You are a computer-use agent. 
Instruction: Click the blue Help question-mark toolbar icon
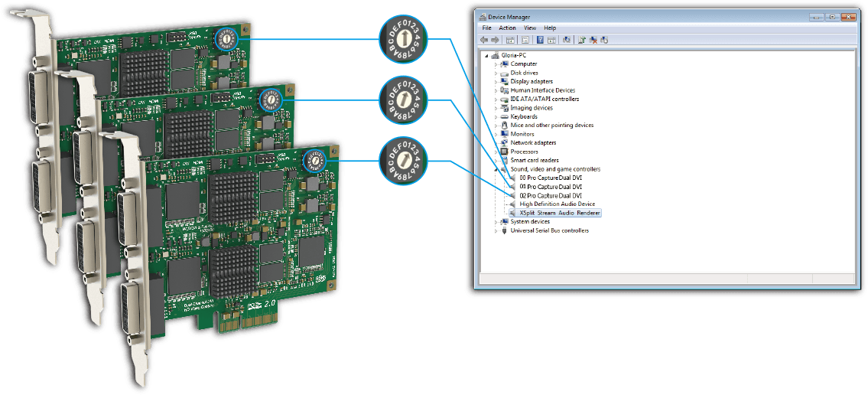[x=540, y=40]
